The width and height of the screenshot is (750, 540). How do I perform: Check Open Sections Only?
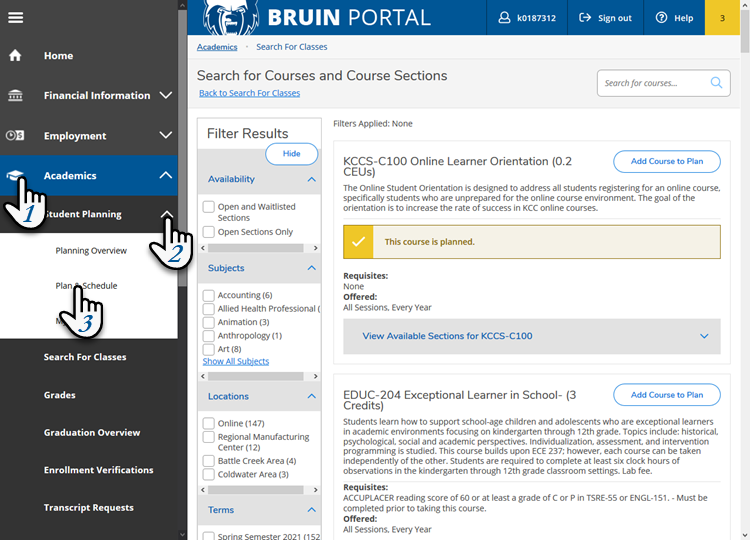tap(209, 232)
